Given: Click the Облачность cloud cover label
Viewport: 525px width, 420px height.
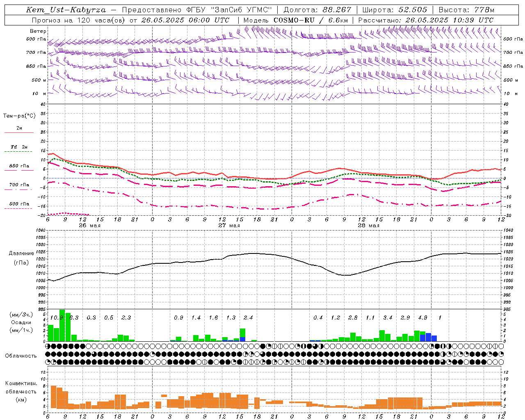Looking at the screenshot, I should (21, 356).
